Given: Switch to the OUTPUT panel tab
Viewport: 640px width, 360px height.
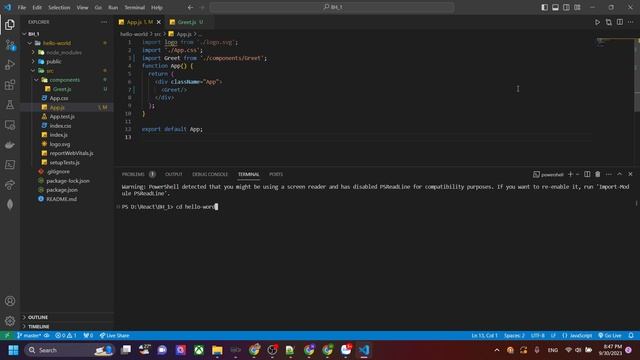Looking at the screenshot, I should 173,174.
